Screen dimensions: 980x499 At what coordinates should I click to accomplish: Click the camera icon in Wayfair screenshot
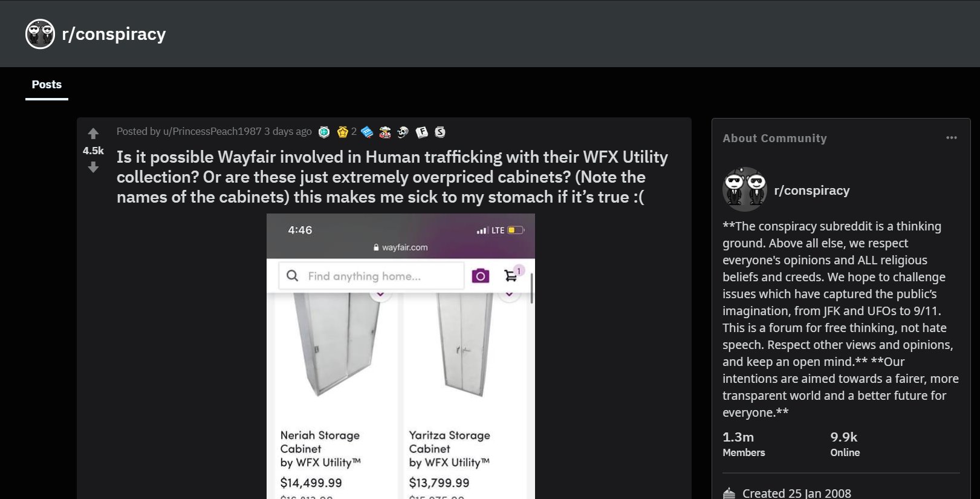481,276
